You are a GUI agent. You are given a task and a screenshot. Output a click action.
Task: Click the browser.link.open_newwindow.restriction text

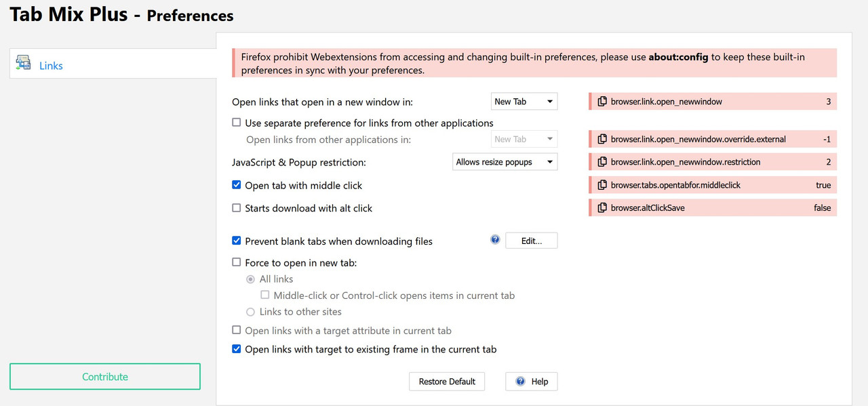(686, 162)
